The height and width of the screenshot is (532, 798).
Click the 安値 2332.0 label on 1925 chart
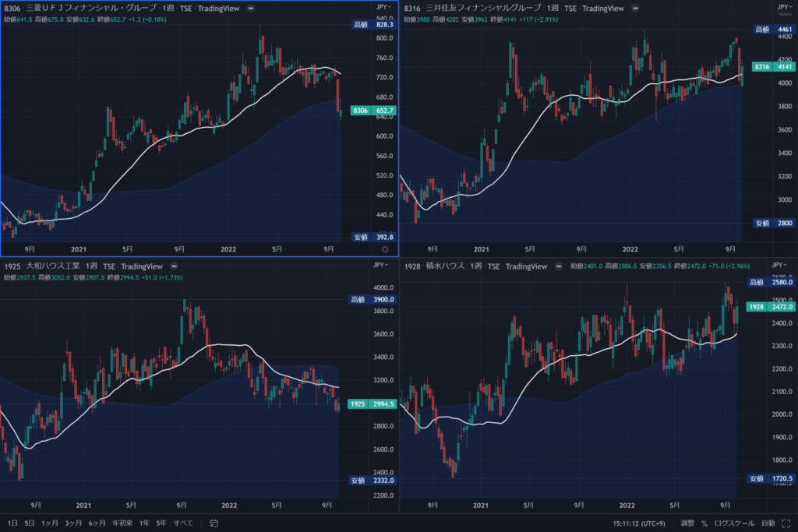(x=373, y=480)
